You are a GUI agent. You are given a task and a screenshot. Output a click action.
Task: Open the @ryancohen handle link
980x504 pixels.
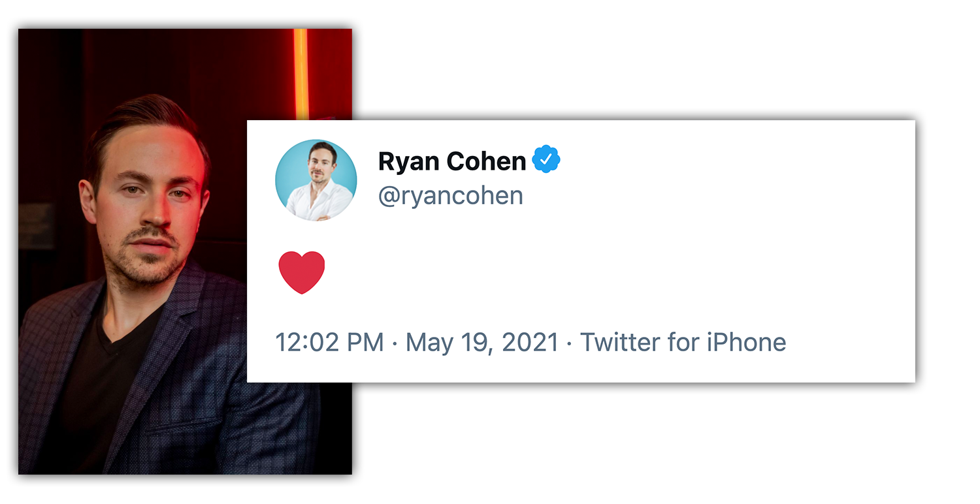pyautogui.click(x=451, y=195)
